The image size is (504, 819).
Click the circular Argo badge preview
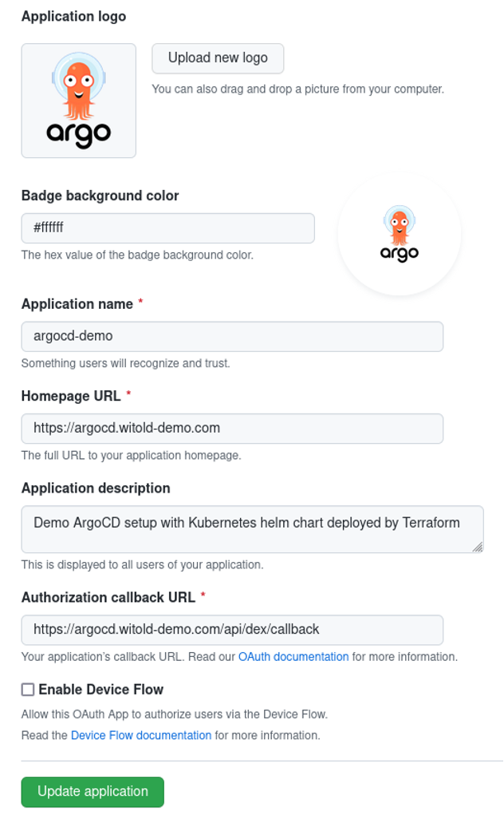point(399,234)
